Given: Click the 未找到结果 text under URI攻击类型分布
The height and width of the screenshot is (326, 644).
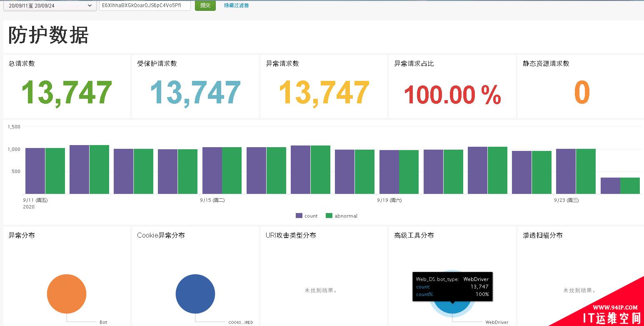Looking at the screenshot, I should point(321,290).
